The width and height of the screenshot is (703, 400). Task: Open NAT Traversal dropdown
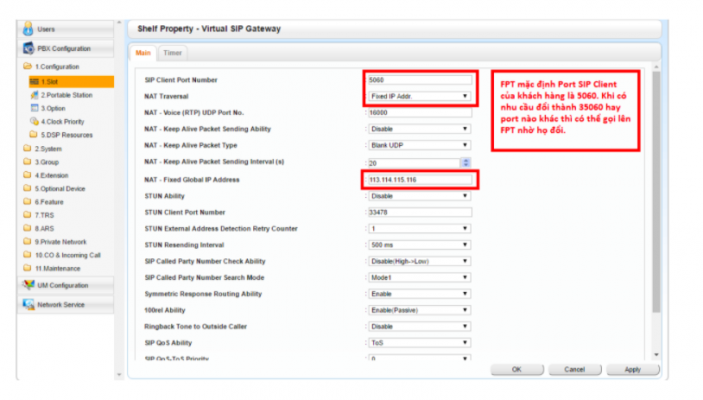[x=417, y=96]
